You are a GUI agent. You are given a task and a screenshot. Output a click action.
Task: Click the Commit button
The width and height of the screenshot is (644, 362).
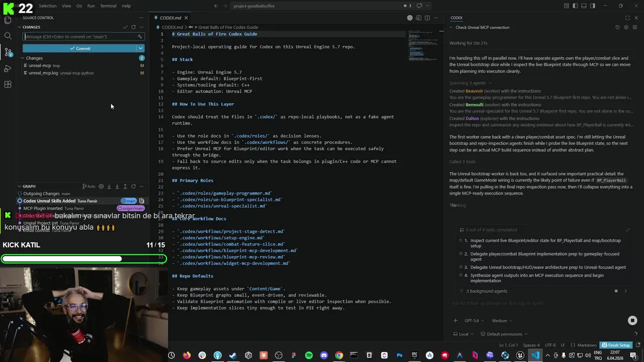pos(79,48)
